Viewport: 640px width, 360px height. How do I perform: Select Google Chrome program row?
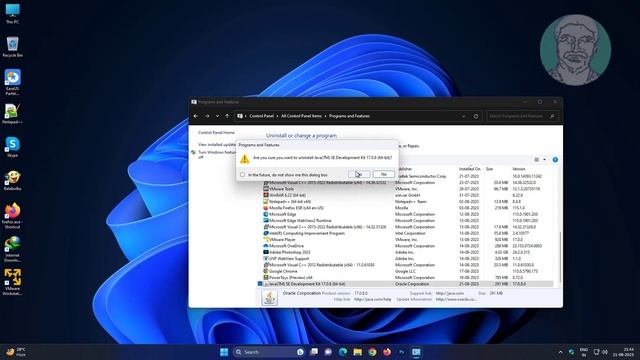pos(408,271)
